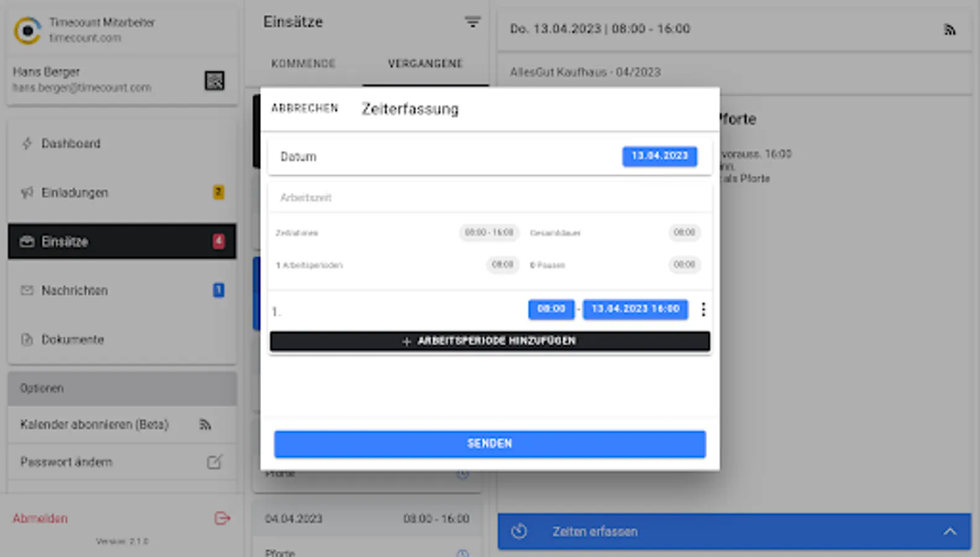
Task: Click Arbeitsperiode hinzufügen button
Action: (490, 341)
